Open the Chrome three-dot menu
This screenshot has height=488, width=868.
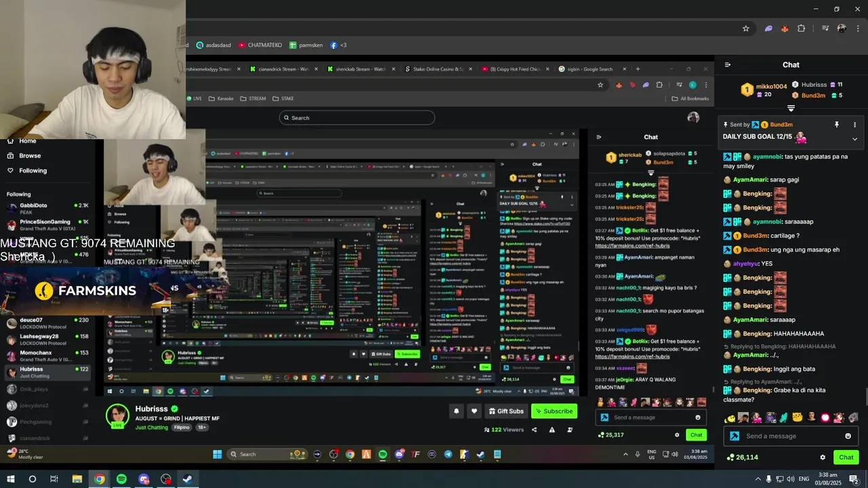tap(856, 28)
